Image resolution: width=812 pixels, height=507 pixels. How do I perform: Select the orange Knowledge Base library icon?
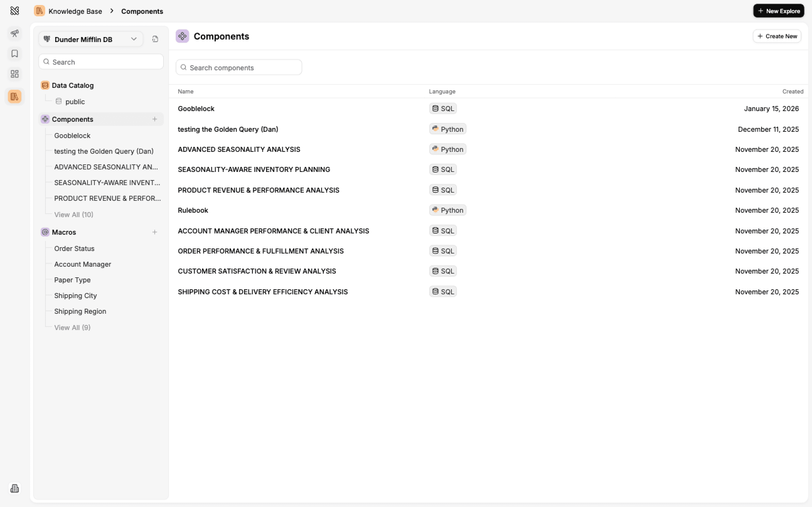pos(14,97)
